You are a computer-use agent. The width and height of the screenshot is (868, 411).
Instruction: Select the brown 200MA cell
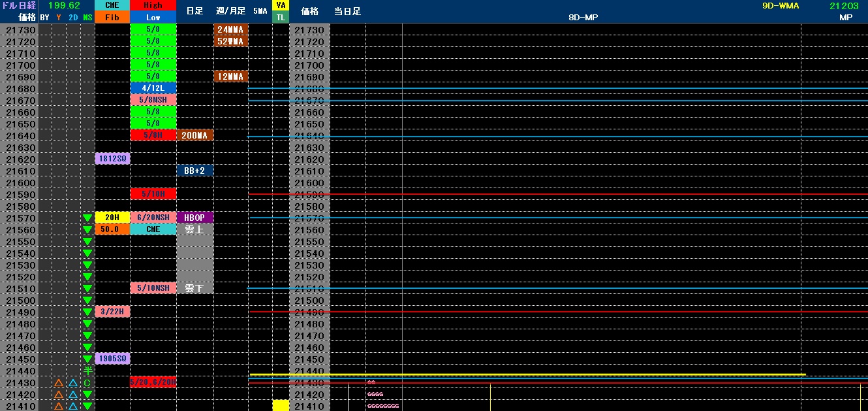tap(194, 135)
